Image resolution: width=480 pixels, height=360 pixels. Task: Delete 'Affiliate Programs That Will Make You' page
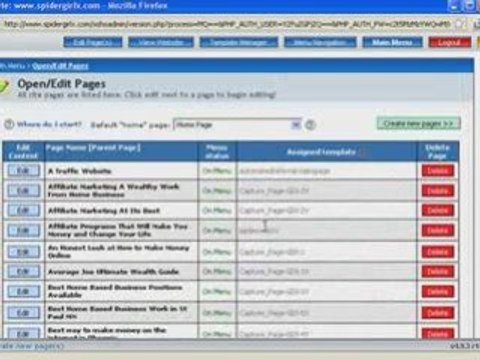(x=438, y=231)
